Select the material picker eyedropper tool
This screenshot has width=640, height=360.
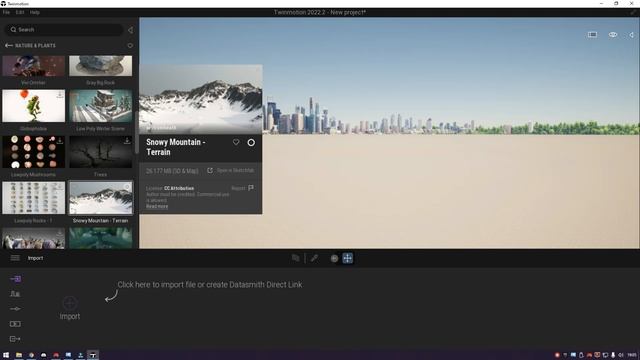pos(314,258)
